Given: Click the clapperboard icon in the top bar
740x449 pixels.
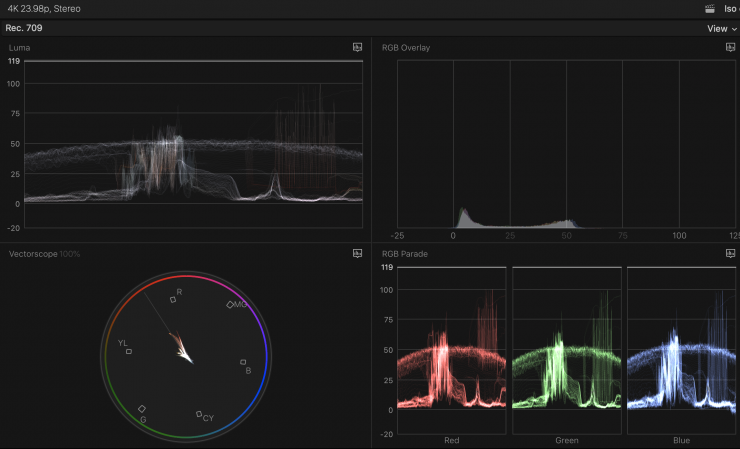Looking at the screenshot, I should coord(710,8).
